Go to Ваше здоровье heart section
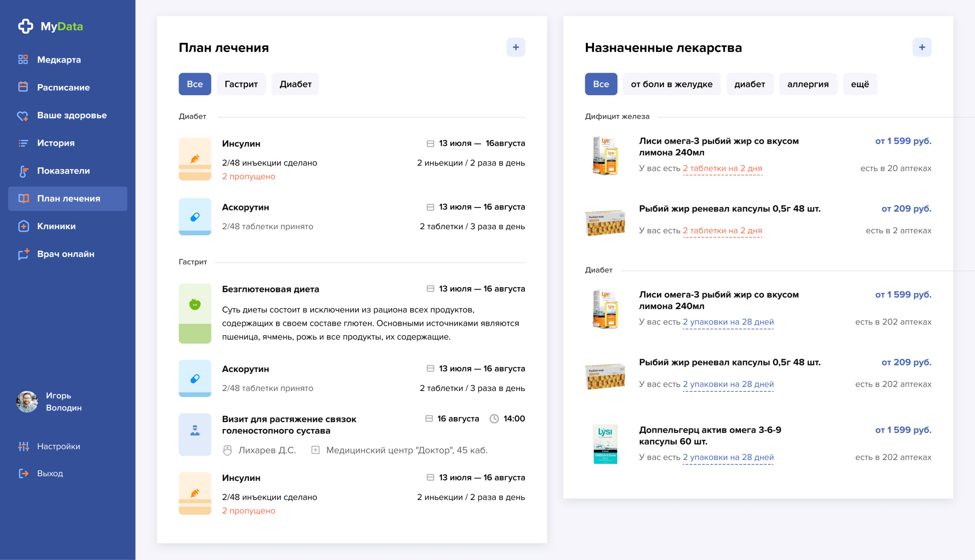975x560 pixels. pos(72,115)
